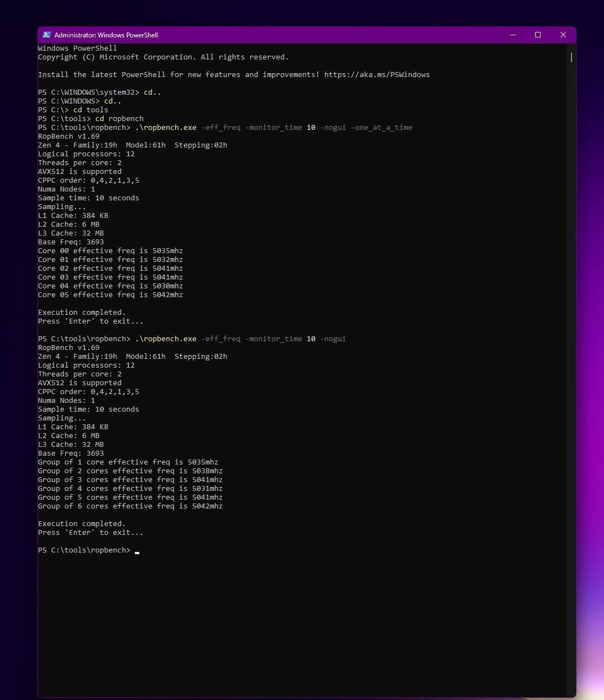604x700 pixels.
Task: Click the 'Core 02 effective freq is 5041mhz' line
Action: (x=111, y=269)
